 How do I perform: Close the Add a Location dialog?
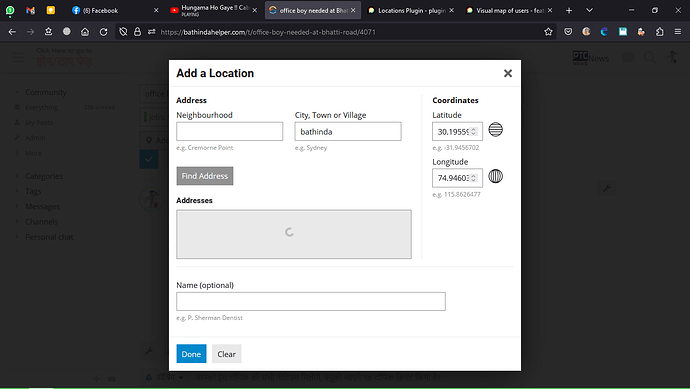click(x=508, y=73)
